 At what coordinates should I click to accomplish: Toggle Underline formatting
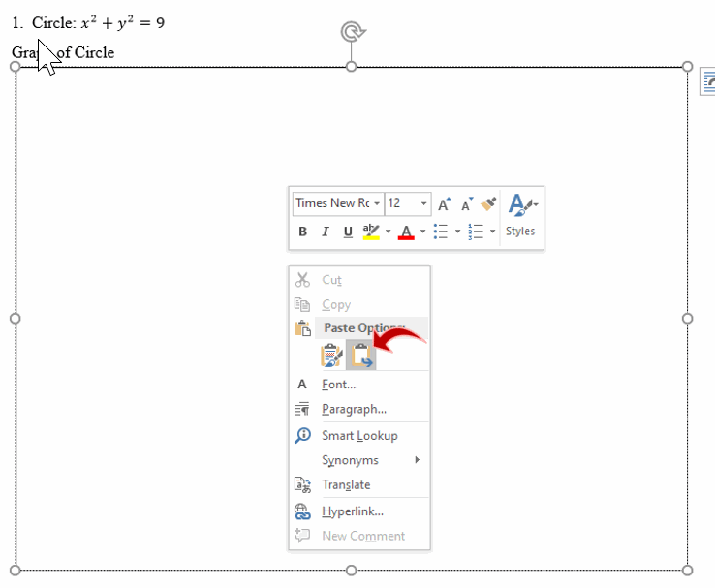(x=348, y=232)
